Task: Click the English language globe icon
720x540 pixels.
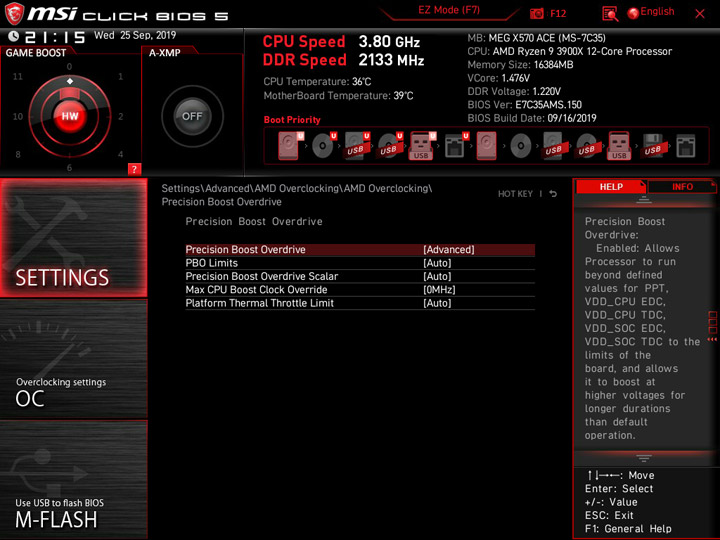Action: 633,13
